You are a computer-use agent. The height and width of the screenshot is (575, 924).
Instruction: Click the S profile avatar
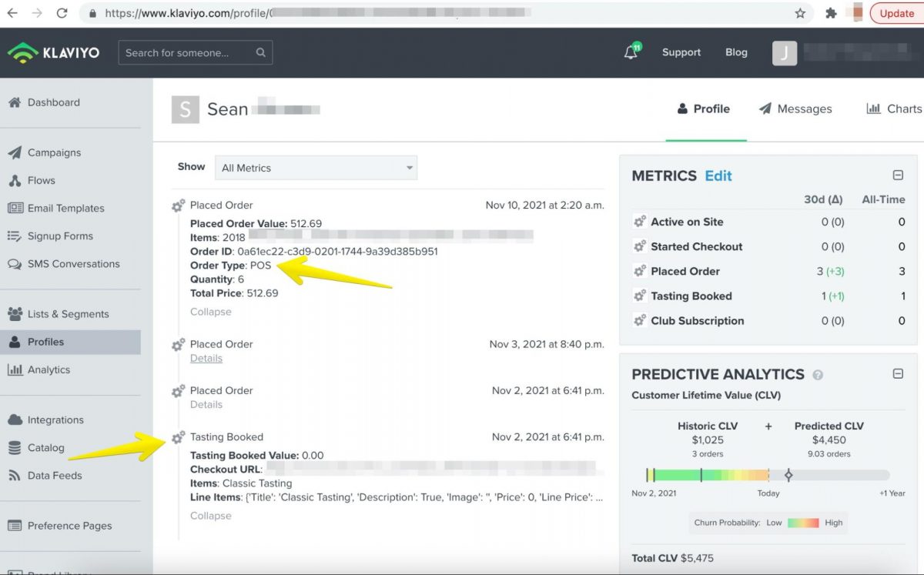pyautogui.click(x=185, y=109)
